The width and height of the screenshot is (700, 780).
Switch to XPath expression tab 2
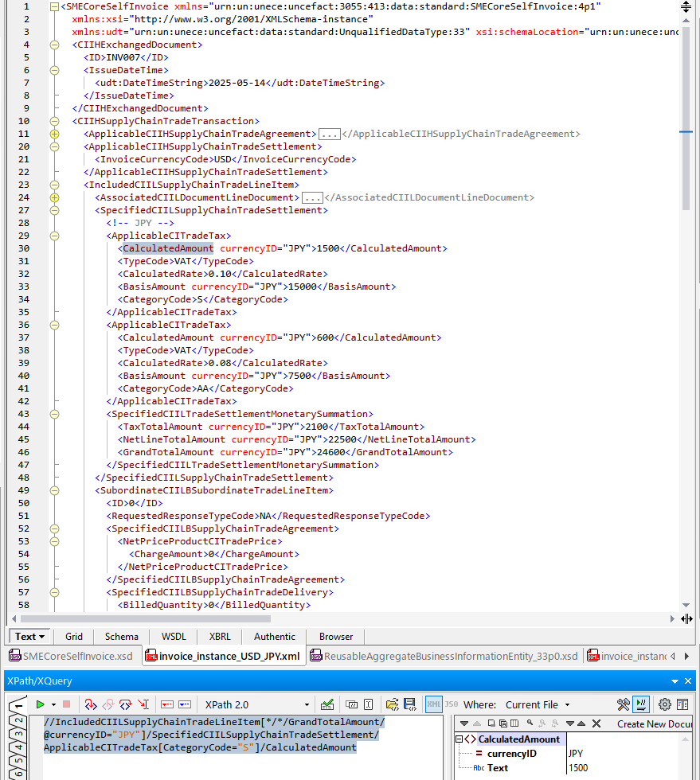click(18, 720)
